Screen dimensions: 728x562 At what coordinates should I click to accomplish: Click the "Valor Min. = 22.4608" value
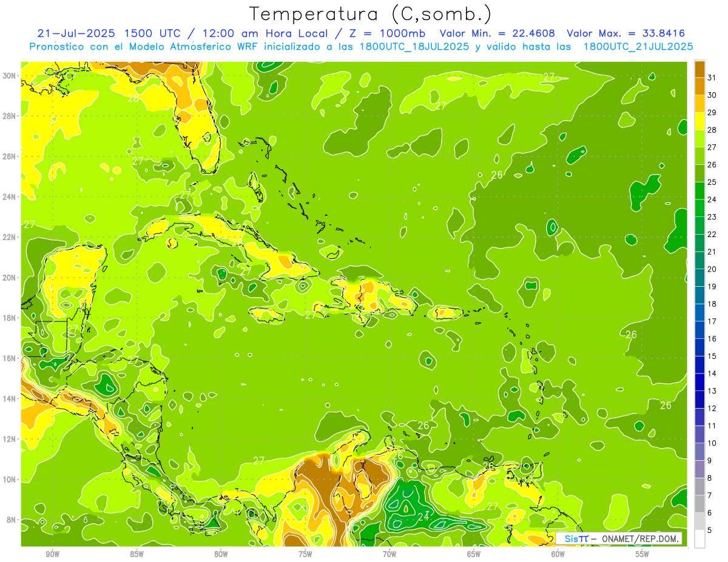click(497, 33)
